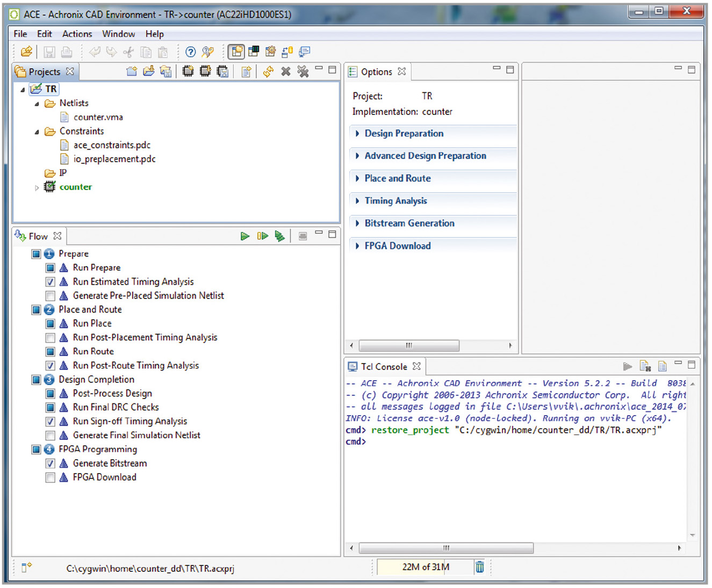
Task: Click the Save disk icon in main toolbar
Action: [x=49, y=52]
